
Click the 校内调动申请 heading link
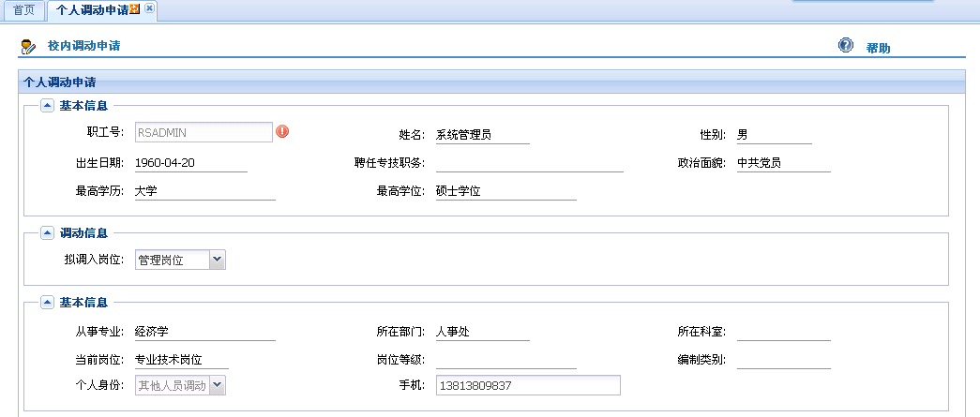click(83, 46)
